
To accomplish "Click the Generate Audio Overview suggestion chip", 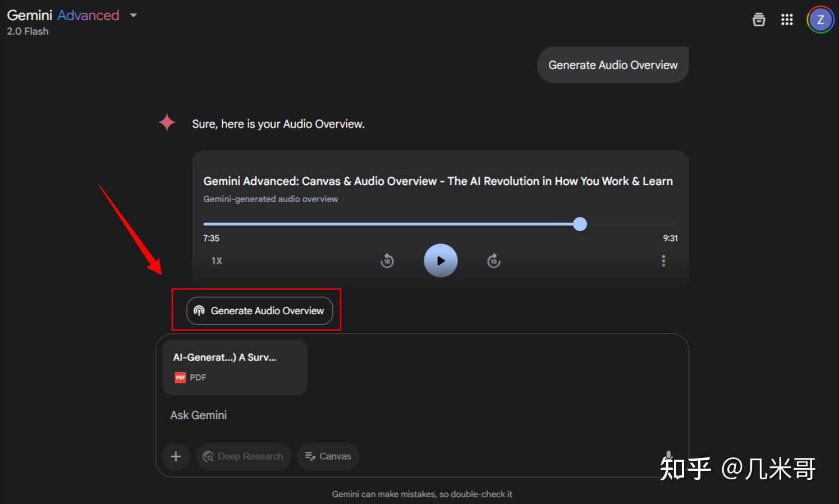I will [259, 310].
